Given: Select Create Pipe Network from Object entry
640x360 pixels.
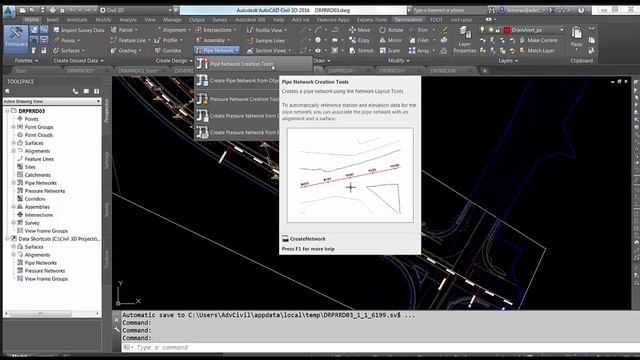Looking at the screenshot, I should (237, 81).
